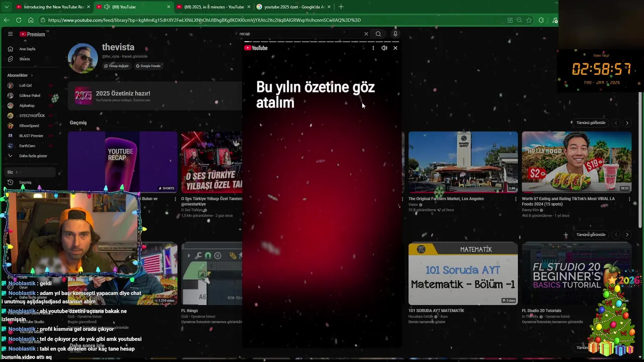Open the Geçmiş section heading
The image size is (644, 362).
coord(78,123)
